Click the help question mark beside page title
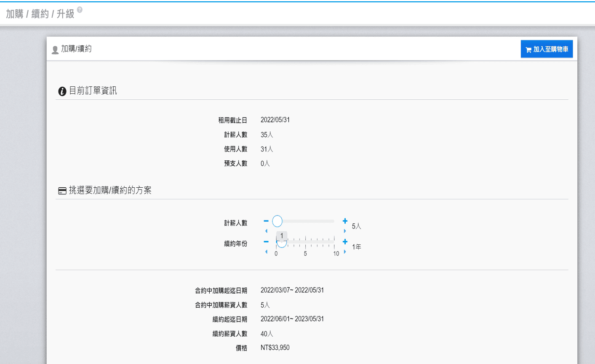 pyautogui.click(x=80, y=10)
